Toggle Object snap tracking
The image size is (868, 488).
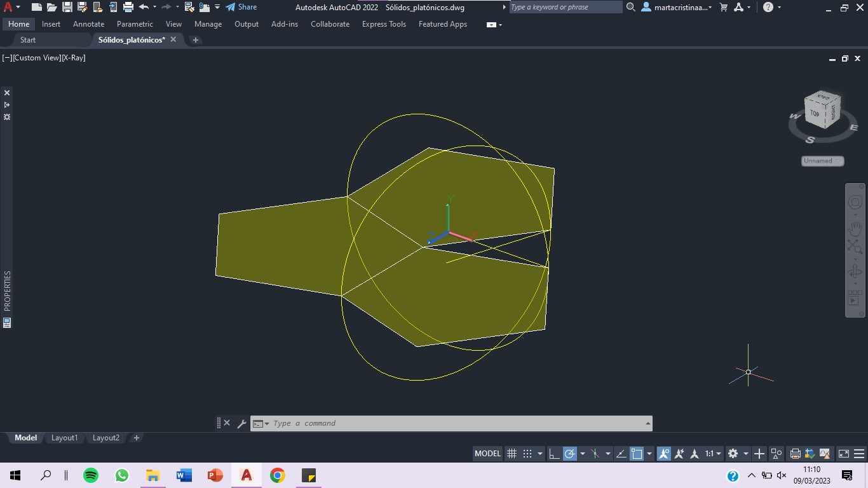(621, 454)
